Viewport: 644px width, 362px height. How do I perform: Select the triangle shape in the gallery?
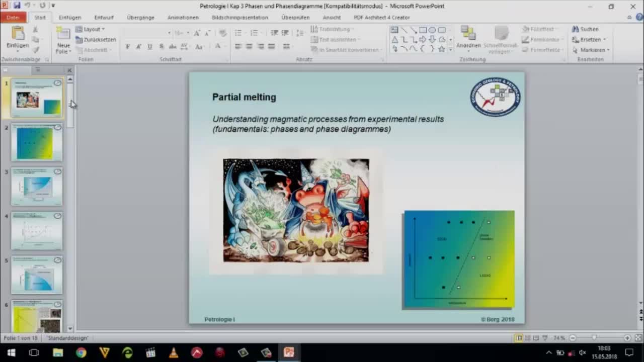(x=394, y=39)
